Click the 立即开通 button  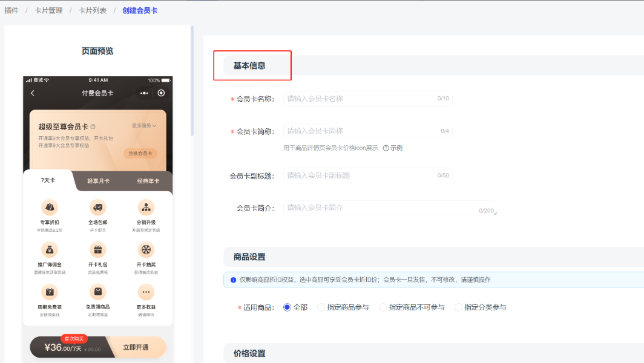(x=136, y=347)
